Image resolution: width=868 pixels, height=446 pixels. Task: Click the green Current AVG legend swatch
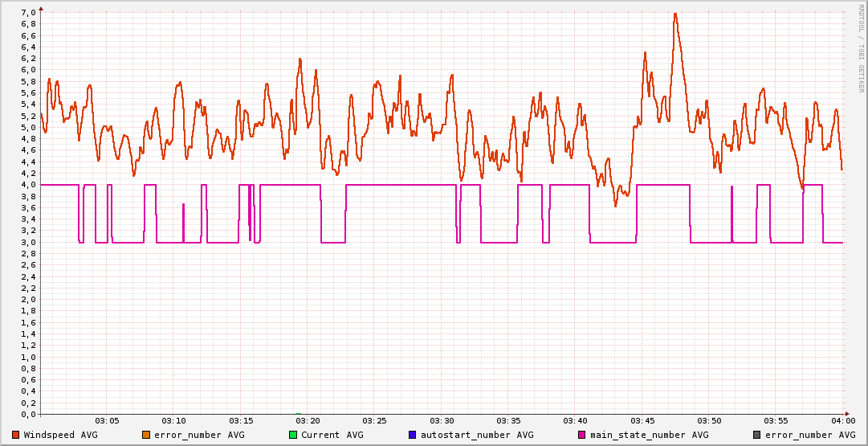(x=293, y=435)
